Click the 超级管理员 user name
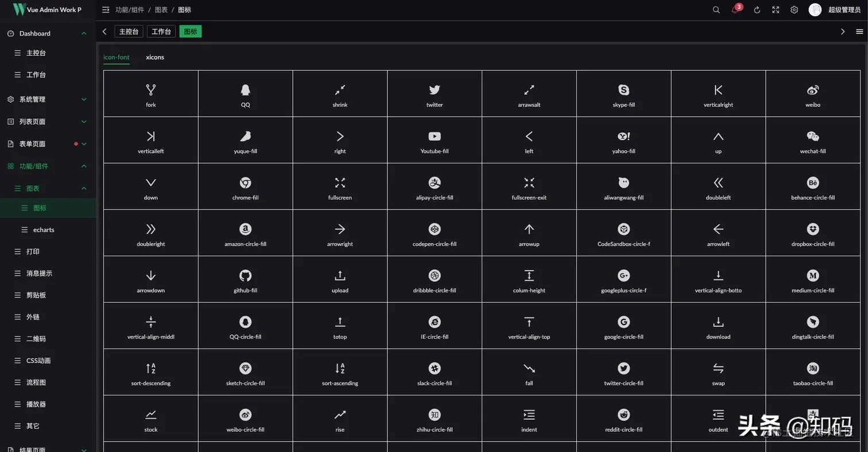The height and width of the screenshot is (452, 868). click(844, 10)
